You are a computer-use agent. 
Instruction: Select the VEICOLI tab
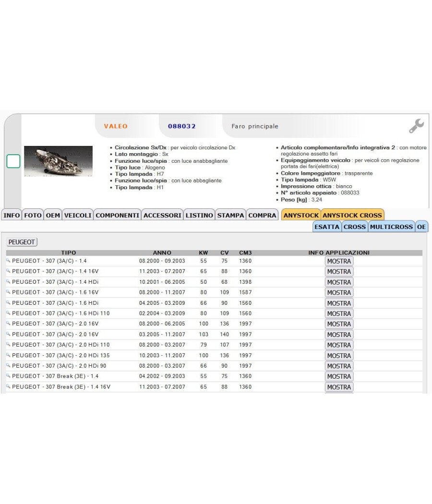[78, 215]
